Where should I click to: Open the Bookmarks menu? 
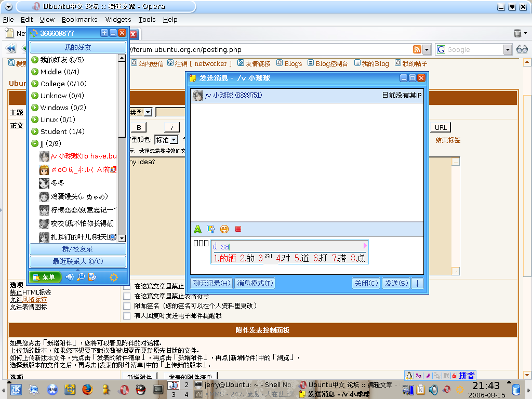(79, 20)
